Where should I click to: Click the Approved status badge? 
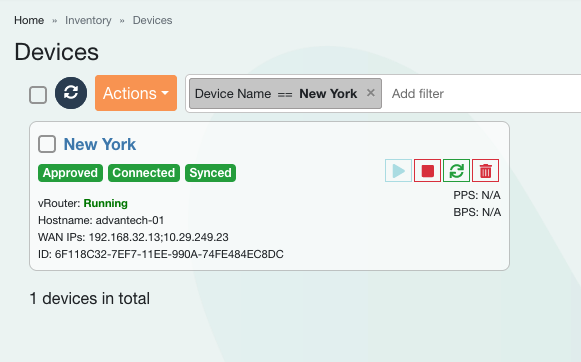(x=70, y=173)
